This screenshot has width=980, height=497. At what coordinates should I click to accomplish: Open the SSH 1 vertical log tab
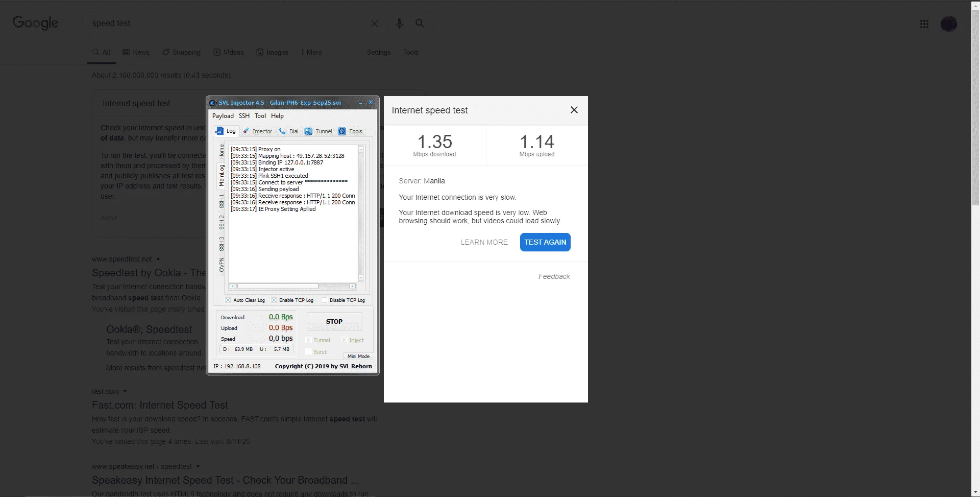(x=222, y=201)
